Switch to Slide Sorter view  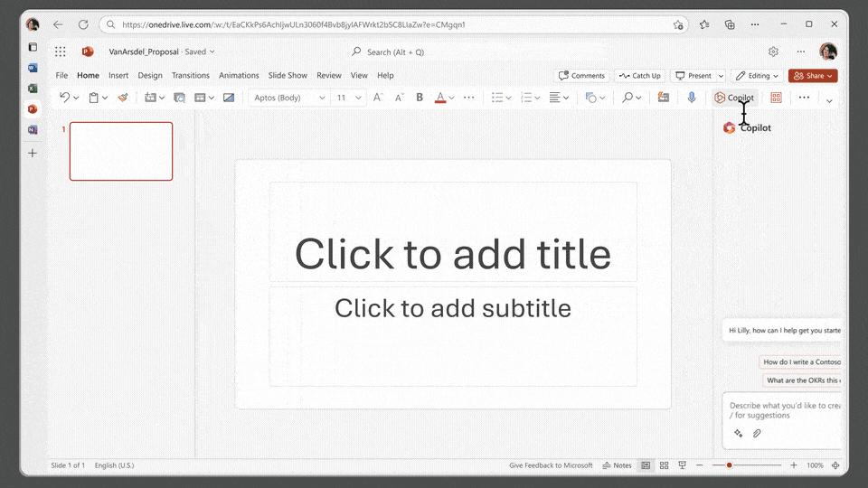coord(664,465)
